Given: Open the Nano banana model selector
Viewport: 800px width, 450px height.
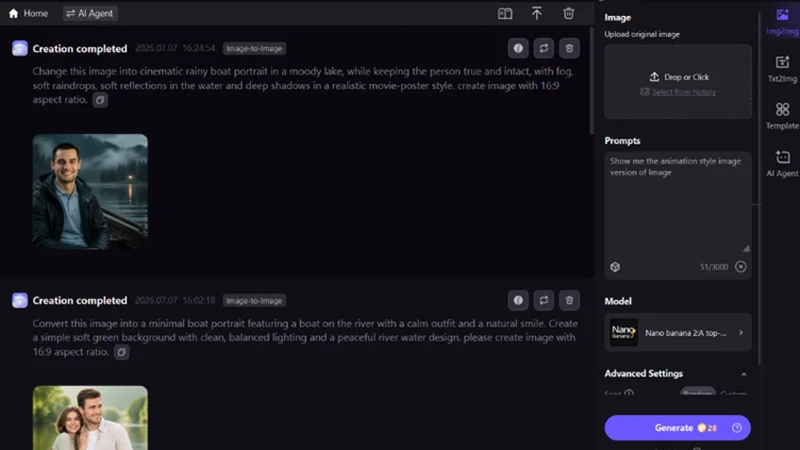Looking at the screenshot, I should 678,333.
